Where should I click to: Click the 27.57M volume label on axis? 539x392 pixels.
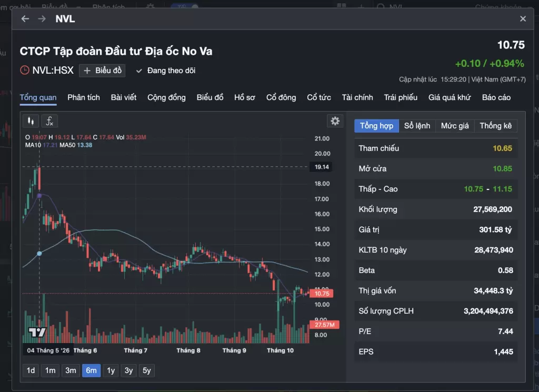[x=324, y=325]
